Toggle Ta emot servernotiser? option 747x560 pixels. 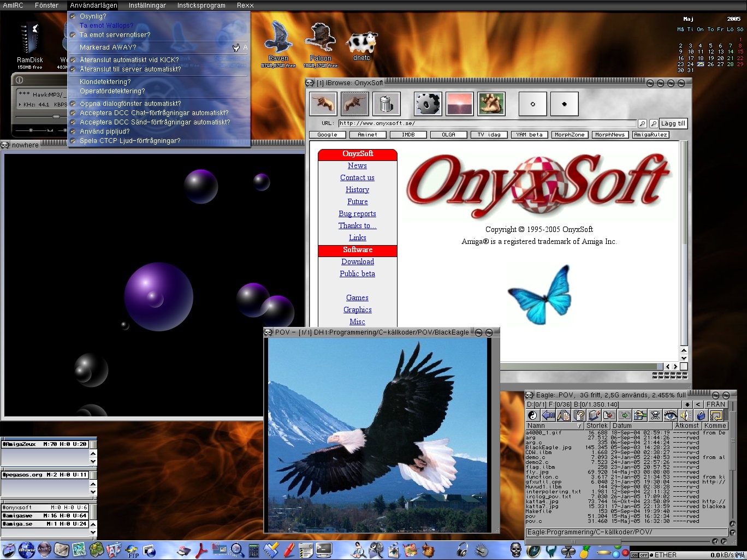pos(159,35)
